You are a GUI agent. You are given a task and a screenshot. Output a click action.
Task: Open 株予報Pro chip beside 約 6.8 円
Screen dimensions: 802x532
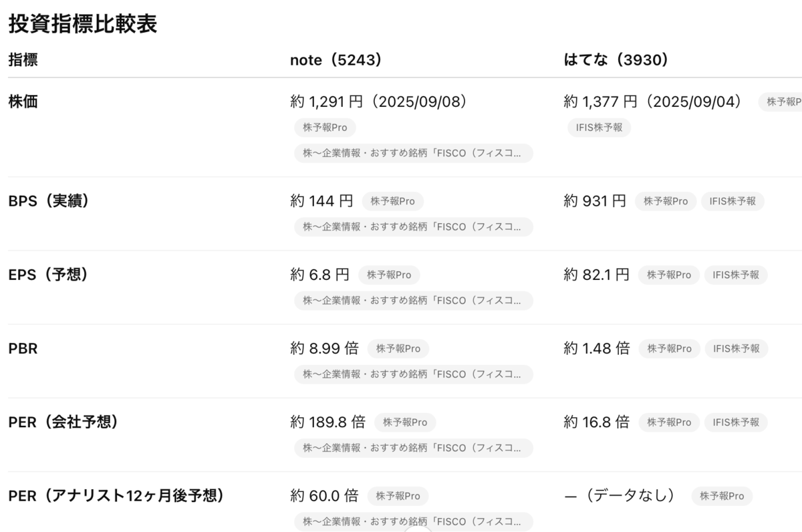(x=389, y=275)
